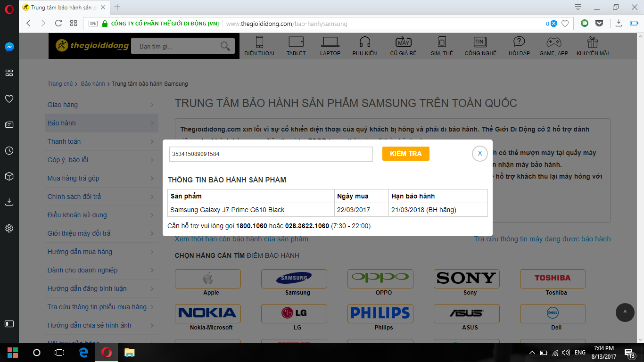Image resolution: width=644 pixels, height=362 pixels.
Task: Open Microsoft Edge from taskbar
Action: point(84,353)
